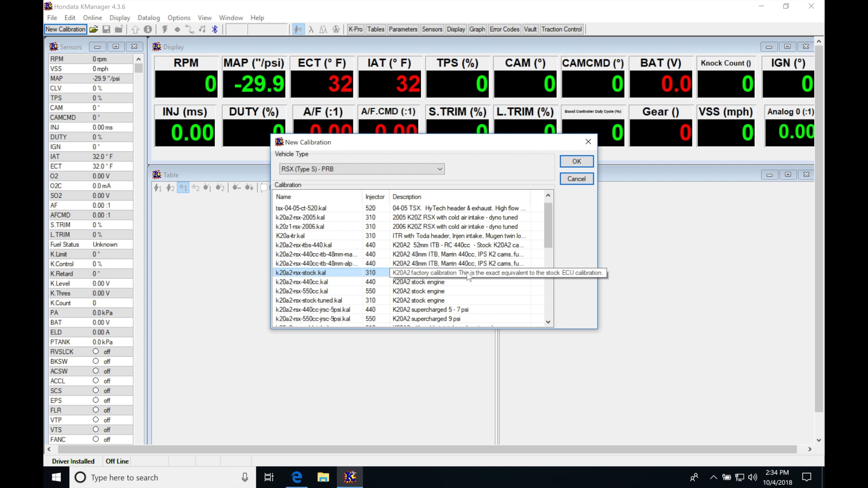Click the upload arrow toolbar icon

135,29
